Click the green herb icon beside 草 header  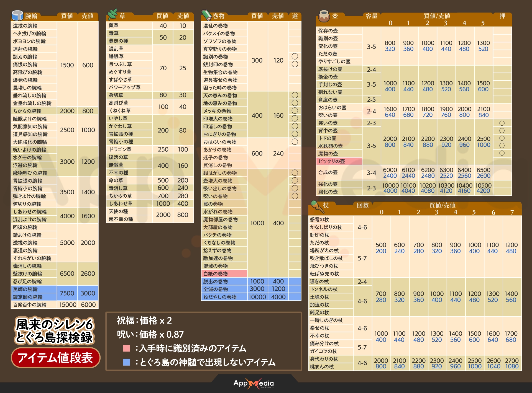[x=112, y=14]
